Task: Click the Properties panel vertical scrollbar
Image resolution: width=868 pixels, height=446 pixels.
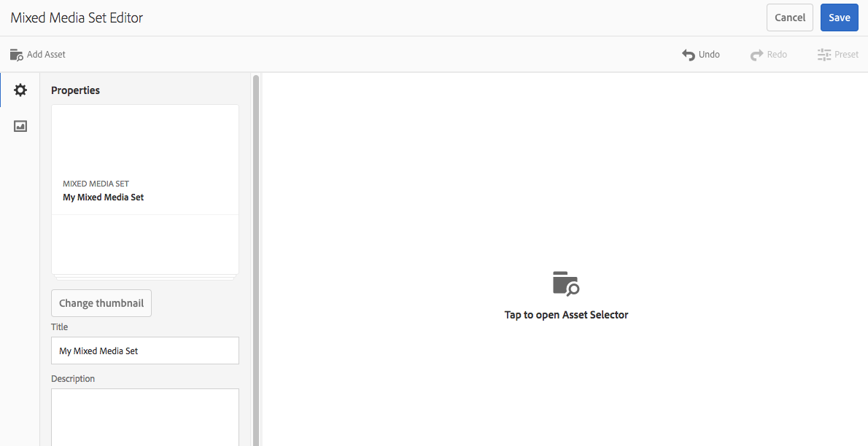Action: coord(256,260)
